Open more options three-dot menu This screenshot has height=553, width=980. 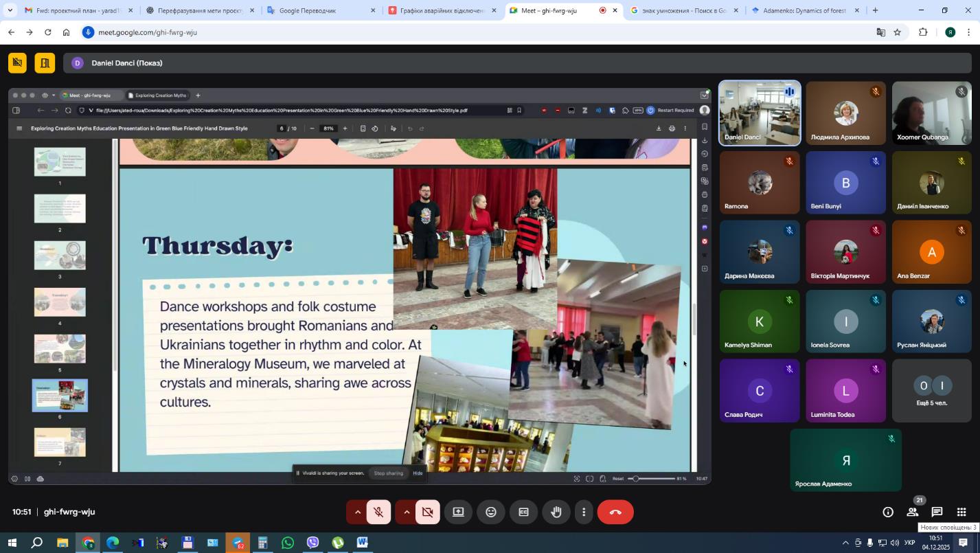584,512
